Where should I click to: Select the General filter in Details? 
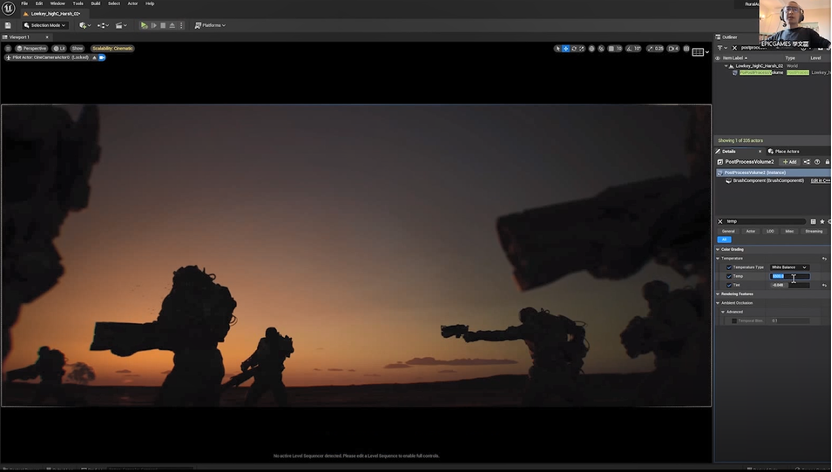728,231
